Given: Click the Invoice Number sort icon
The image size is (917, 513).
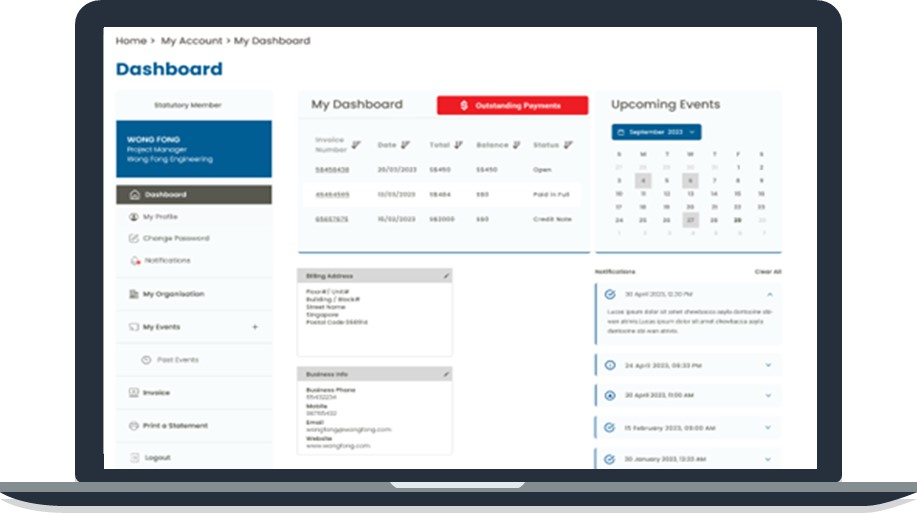Looking at the screenshot, I should [x=357, y=145].
